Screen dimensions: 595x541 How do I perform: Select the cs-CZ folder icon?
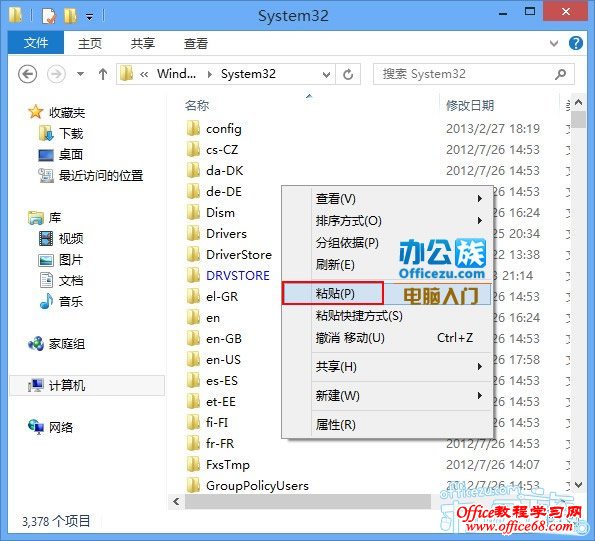[x=193, y=149]
